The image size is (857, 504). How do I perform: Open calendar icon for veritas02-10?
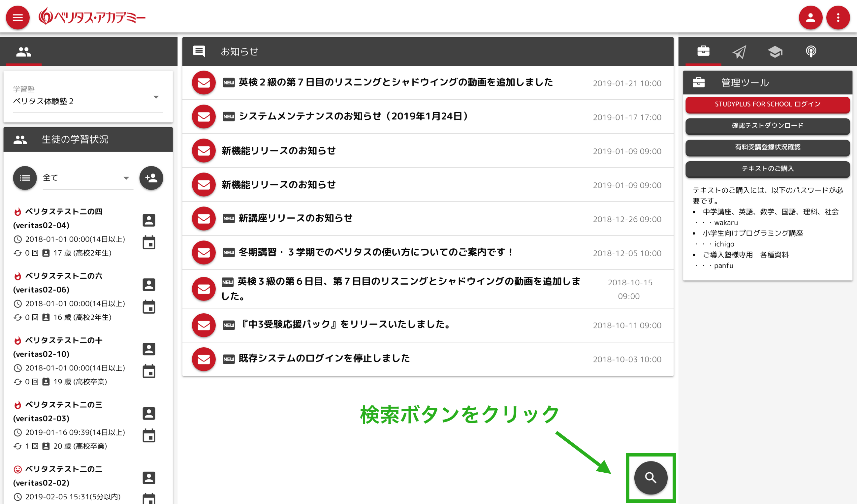pyautogui.click(x=149, y=371)
